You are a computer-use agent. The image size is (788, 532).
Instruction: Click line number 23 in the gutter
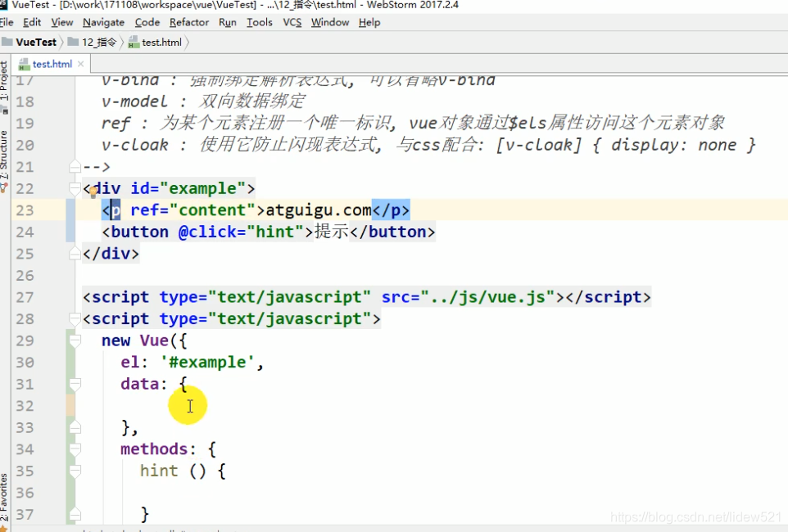[25, 210]
